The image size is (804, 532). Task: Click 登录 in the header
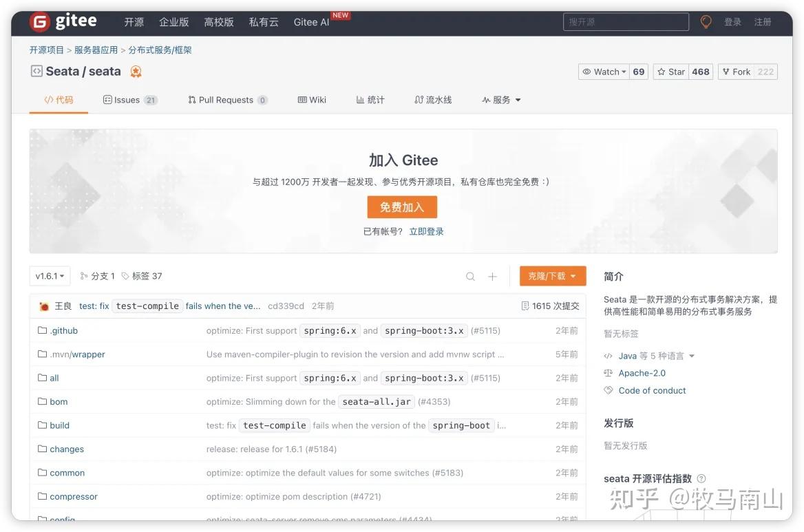pos(732,22)
